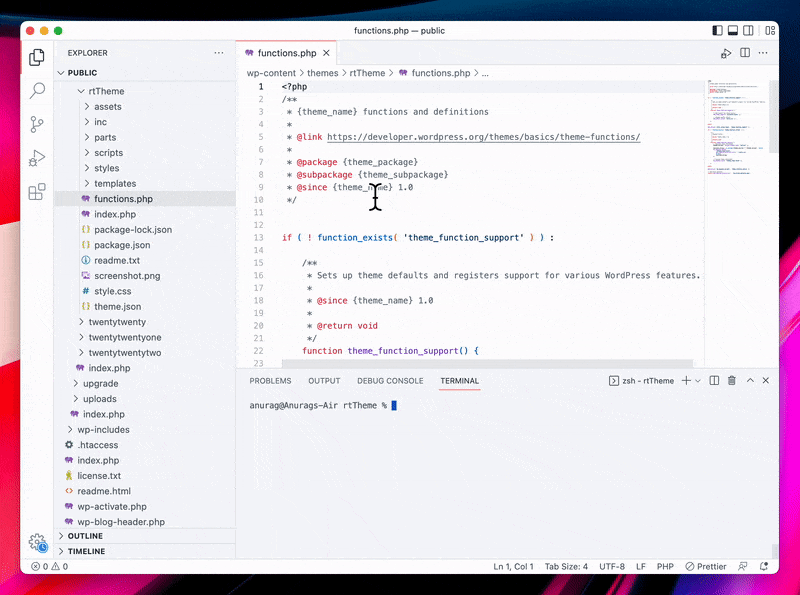Split the editor to the right

745,53
